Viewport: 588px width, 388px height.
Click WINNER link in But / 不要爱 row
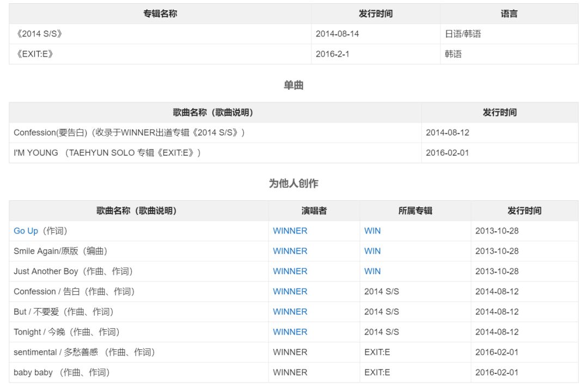290,312
